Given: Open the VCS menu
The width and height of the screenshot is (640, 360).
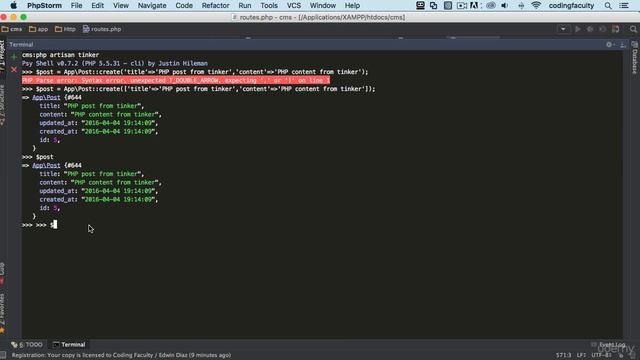Looking at the screenshot, I should click(294, 5).
